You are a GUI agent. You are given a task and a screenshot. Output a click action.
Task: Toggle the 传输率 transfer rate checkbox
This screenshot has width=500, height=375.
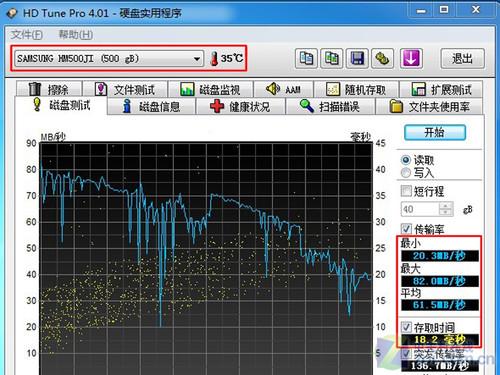coord(406,229)
